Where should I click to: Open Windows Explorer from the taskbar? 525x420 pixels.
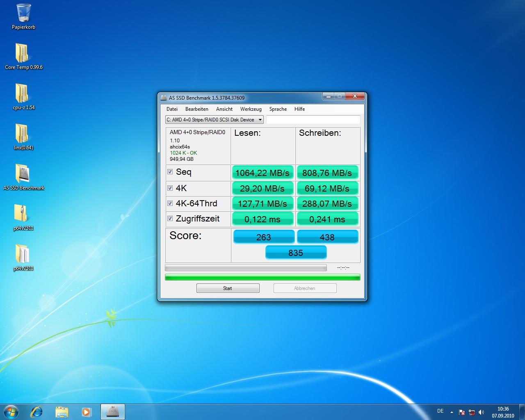pos(62,411)
